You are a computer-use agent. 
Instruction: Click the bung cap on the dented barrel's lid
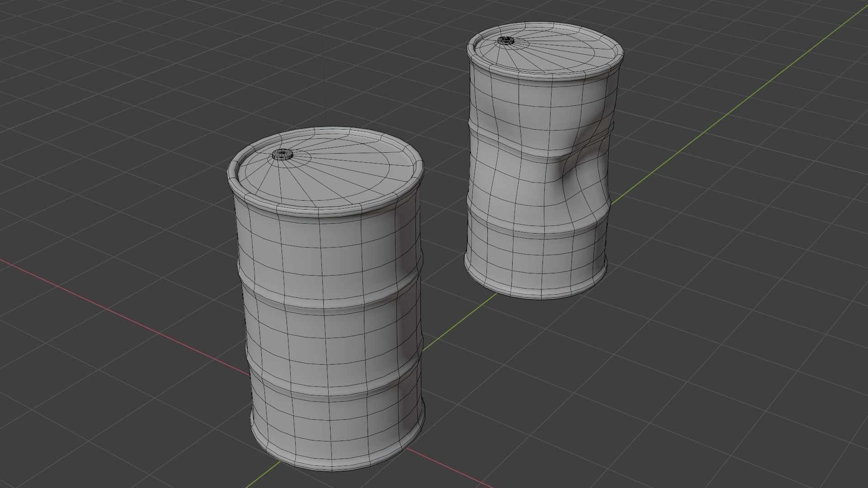click(506, 41)
